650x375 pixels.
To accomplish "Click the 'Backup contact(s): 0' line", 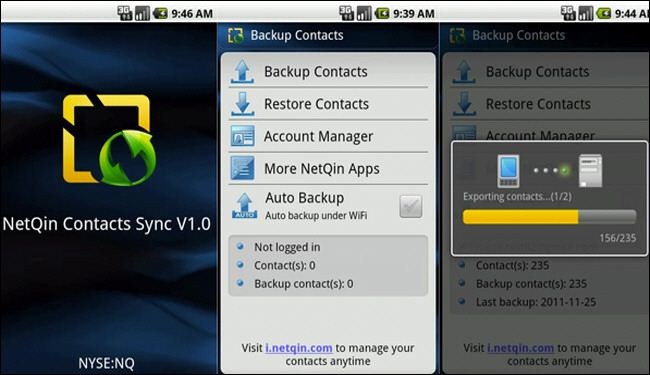I will tap(303, 284).
